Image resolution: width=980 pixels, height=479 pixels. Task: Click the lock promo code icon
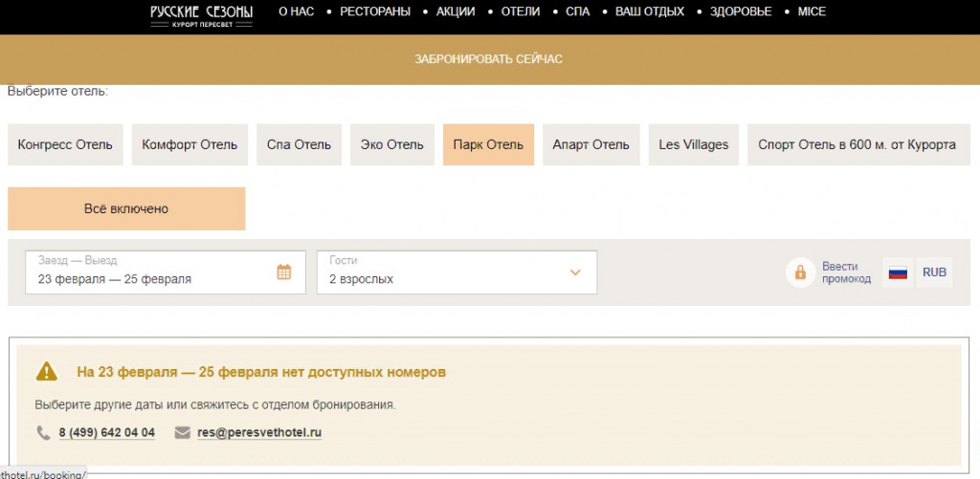pyautogui.click(x=799, y=272)
